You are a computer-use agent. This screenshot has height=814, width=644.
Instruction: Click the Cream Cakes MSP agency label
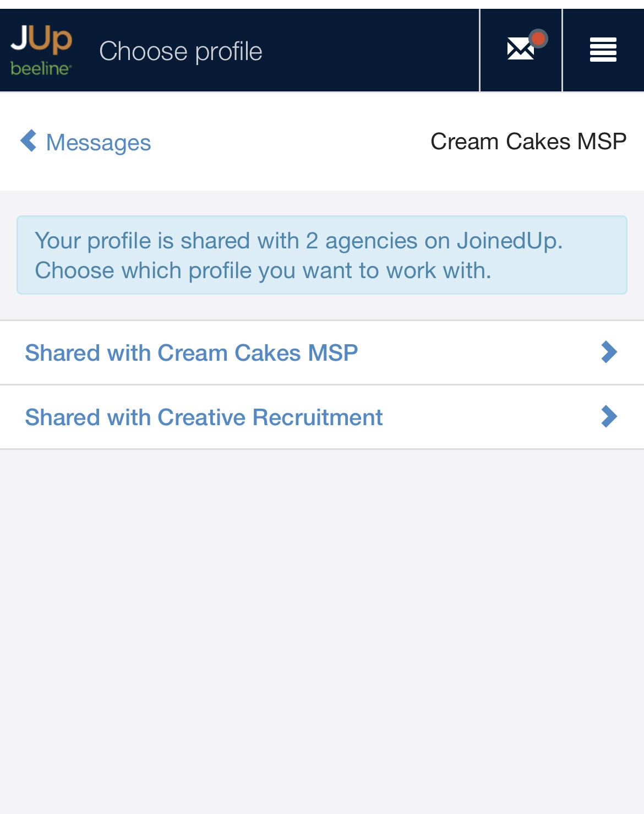[x=528, y=142]
